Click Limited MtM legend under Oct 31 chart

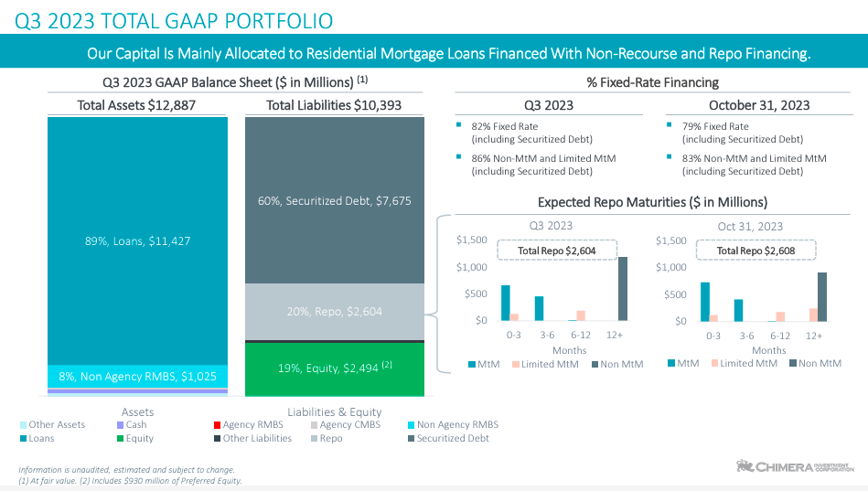745,363
